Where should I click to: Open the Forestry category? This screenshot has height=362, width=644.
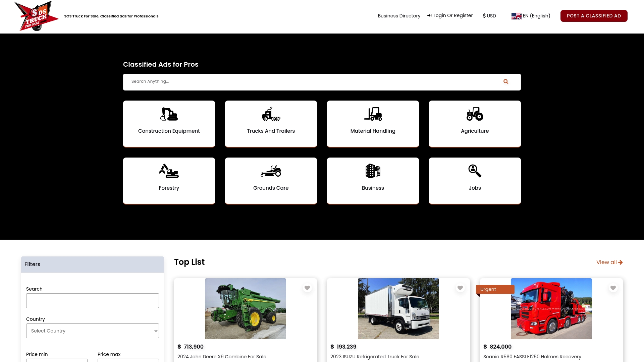pyautogui.click(x=169, y=181)
